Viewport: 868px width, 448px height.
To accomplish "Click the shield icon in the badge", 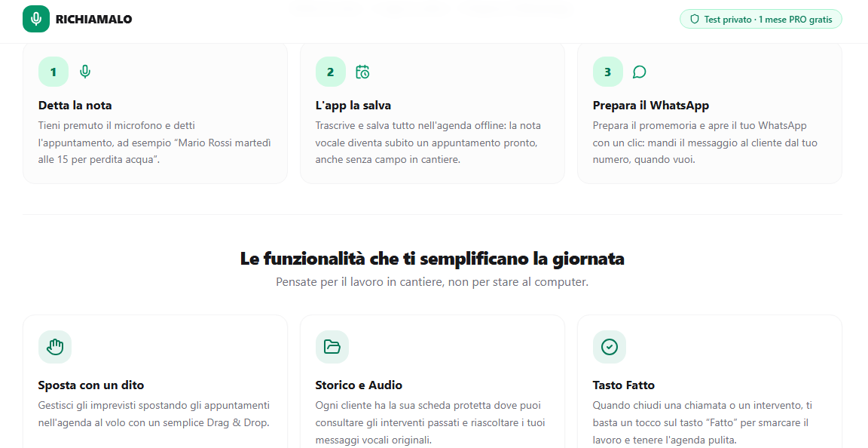I will coord(695,20).
